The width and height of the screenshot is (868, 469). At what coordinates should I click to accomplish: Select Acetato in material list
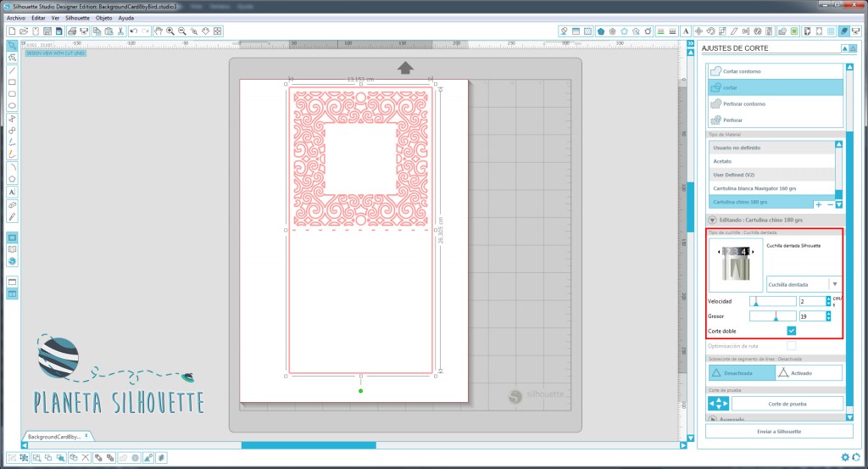771,161
